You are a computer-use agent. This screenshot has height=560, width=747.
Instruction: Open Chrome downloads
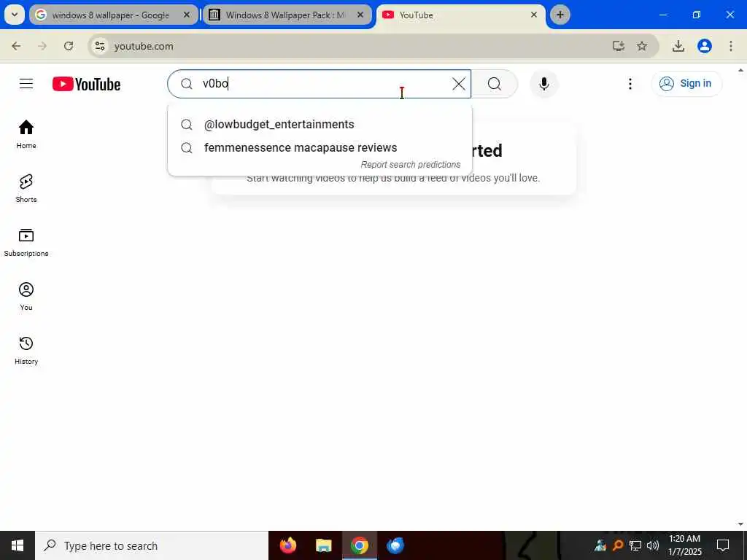[678, 46]
